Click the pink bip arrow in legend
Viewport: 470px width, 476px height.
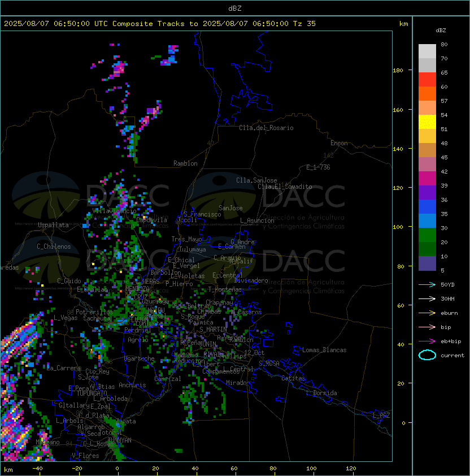tap(427, 327)
